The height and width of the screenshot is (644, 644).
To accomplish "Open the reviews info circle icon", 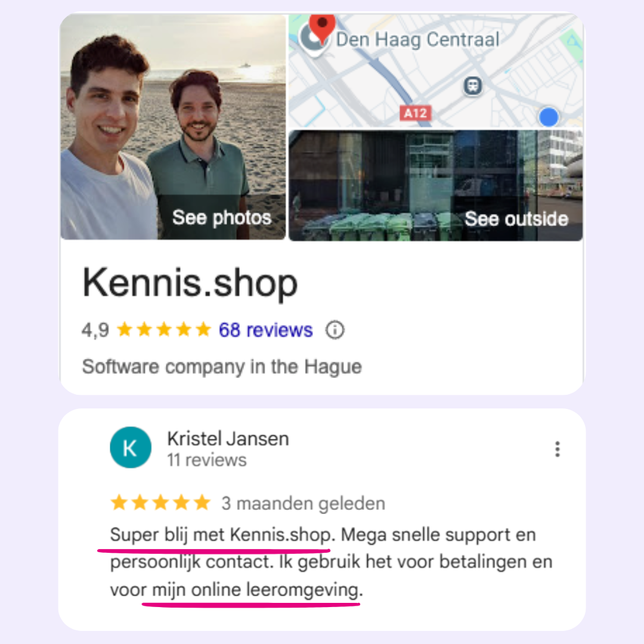I will (x=335, y=330).
